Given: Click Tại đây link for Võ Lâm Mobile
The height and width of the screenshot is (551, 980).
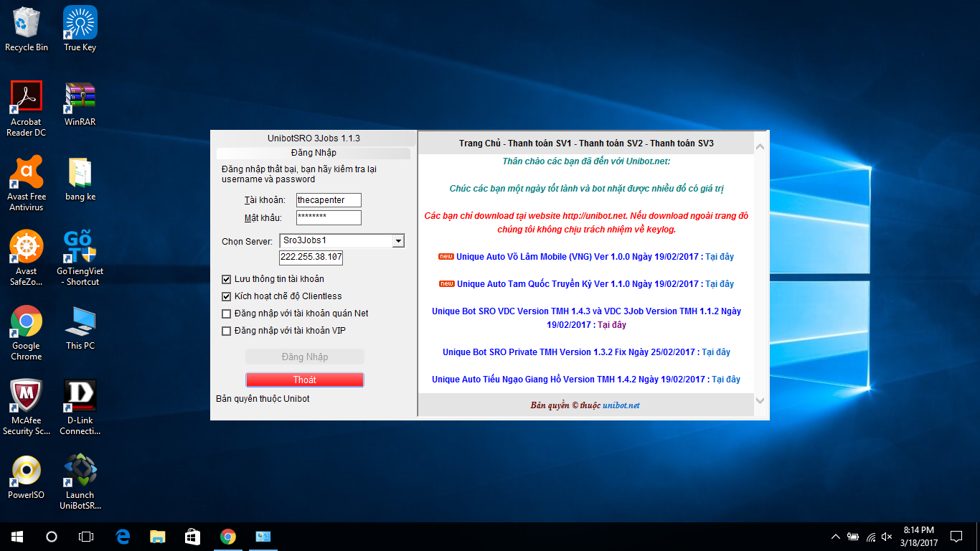Looking at the screenshot, I should [x=719, y=257].
